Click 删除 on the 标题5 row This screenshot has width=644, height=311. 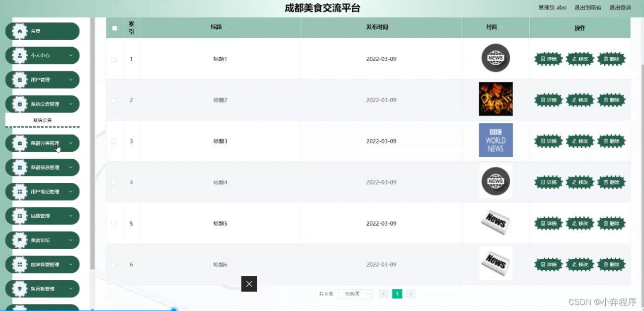point(611,223)
